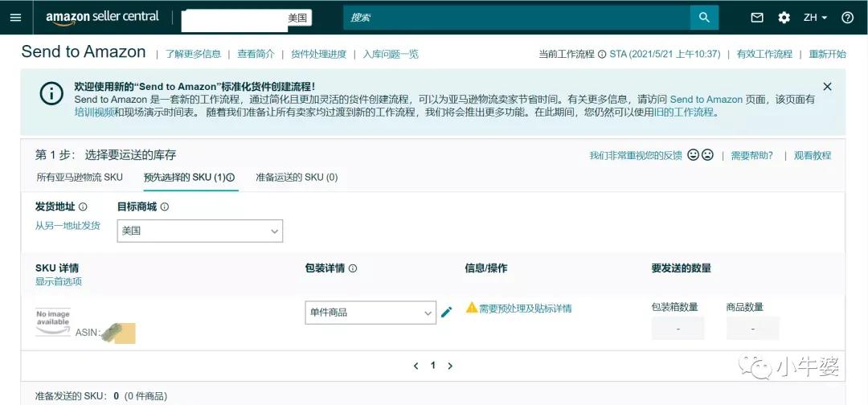Click the 培训视频 link
Viewport: 868px width, 405px height.
(95, 112)
